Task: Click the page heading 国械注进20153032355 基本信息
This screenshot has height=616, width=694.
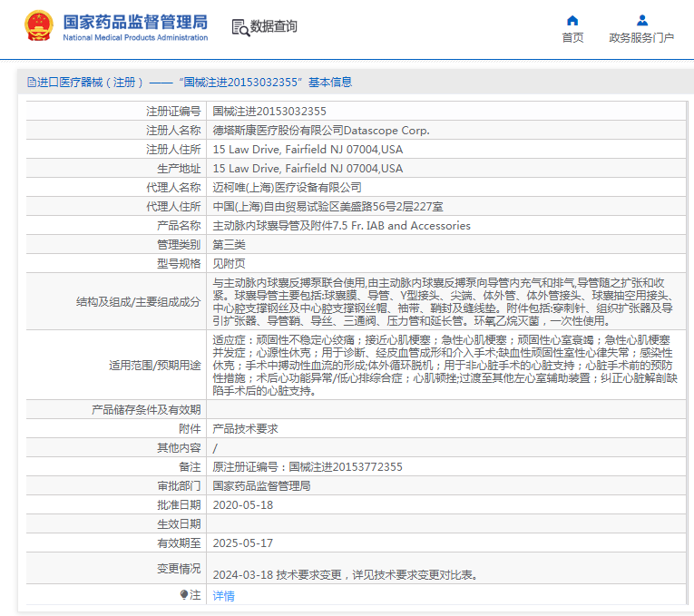Action: point(266,83)
